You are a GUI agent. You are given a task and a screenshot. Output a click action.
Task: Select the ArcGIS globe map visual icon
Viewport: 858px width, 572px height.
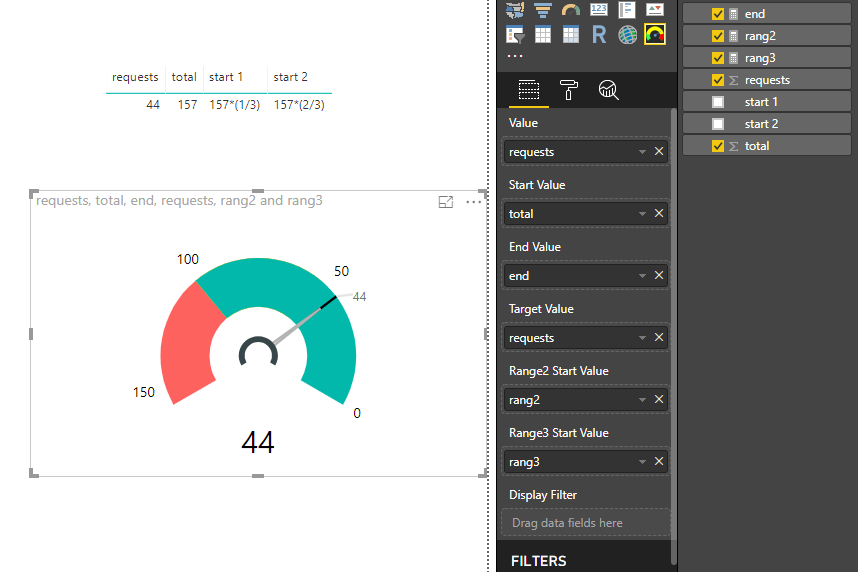pos(627,35)
